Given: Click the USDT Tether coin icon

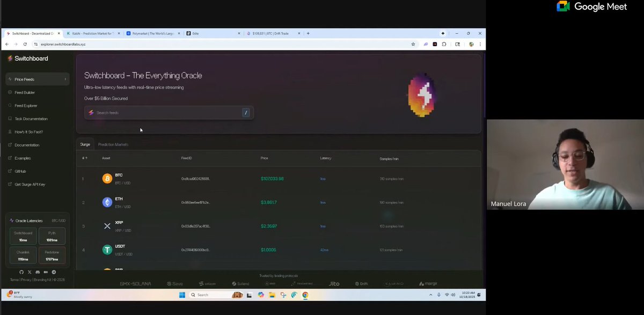Looking at the screenshot, I should pyautogui.click(x=107, y=250).
